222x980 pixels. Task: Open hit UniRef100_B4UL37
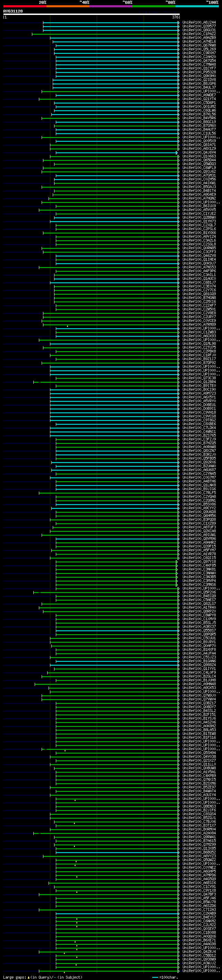click(x=199, y=88)
